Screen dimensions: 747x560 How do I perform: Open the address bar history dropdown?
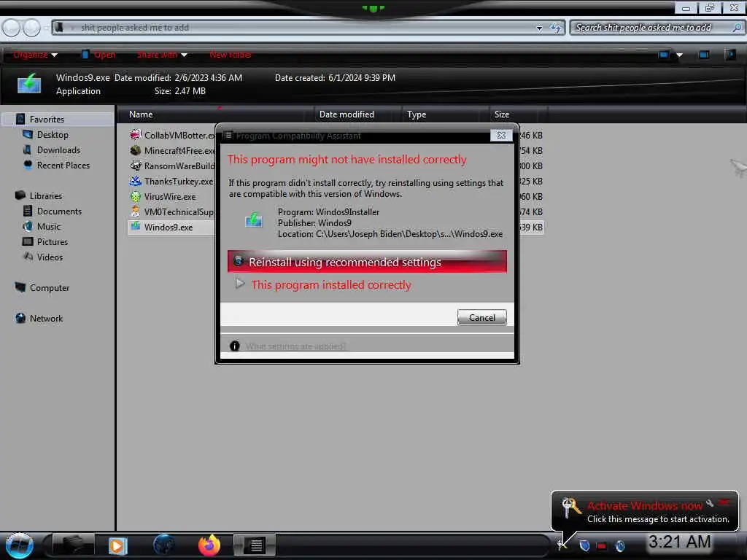[x=539, y=28]
